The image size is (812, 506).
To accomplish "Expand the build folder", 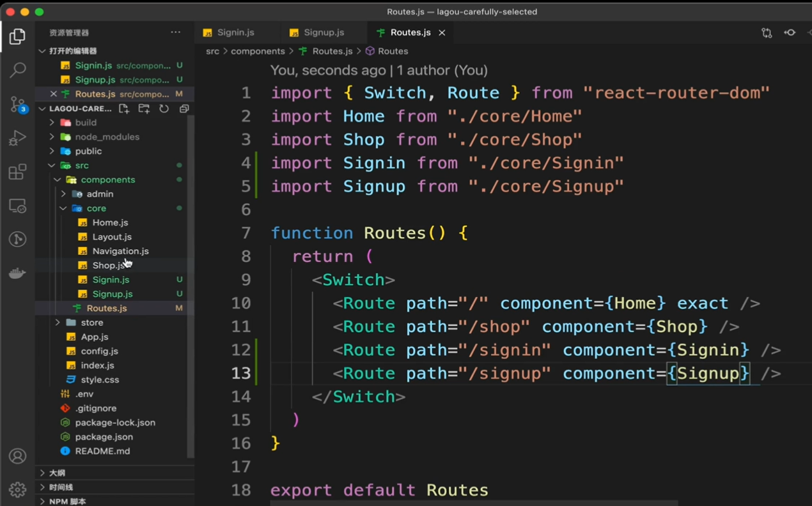I will pyautogui.click(x=85, y=123).
